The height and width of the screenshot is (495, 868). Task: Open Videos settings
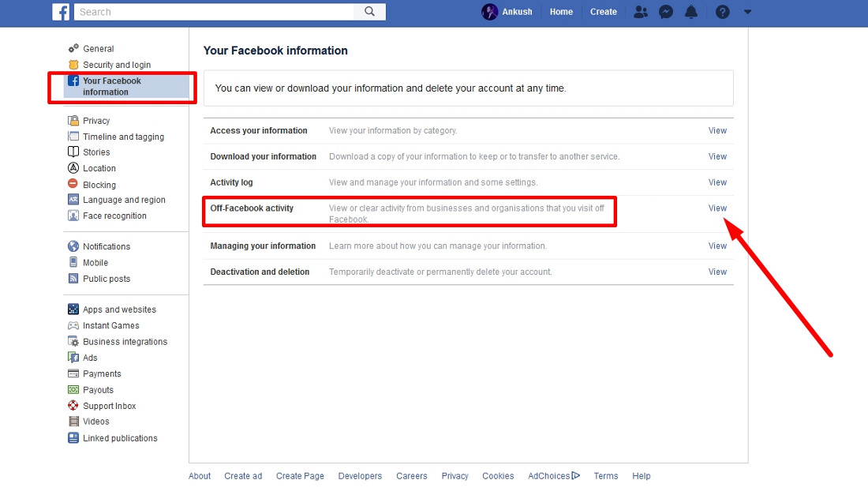pos(95,422)
